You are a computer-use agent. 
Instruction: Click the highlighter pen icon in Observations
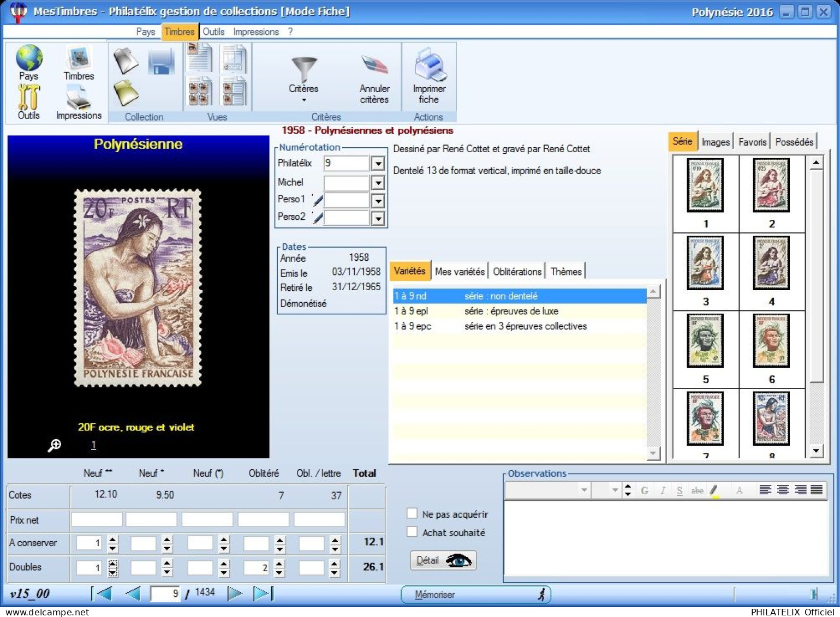[714, 490]
